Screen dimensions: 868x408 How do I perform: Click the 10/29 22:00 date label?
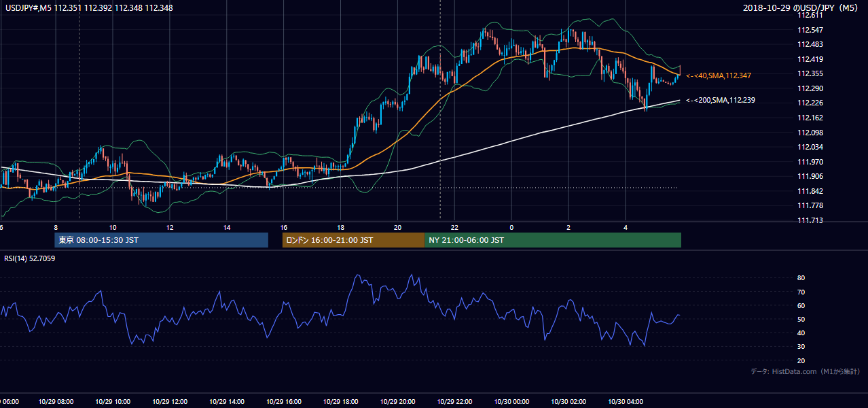click(x=455, y=402)
